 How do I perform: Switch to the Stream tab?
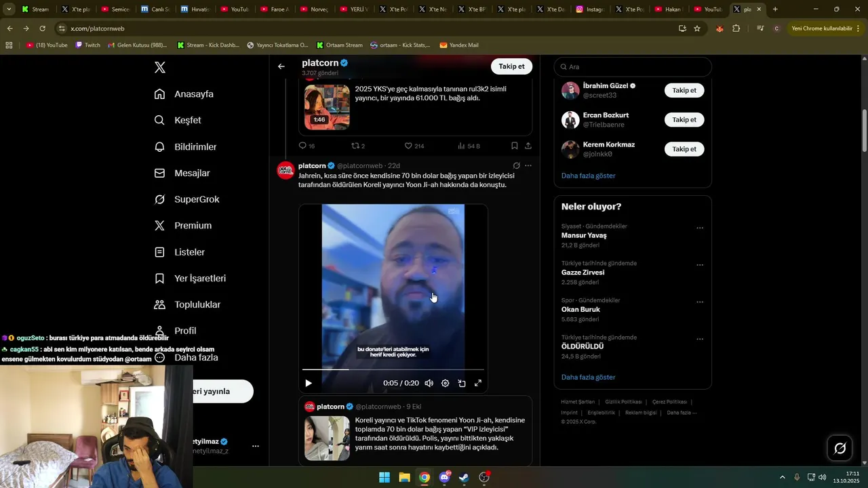coord(35,9)
